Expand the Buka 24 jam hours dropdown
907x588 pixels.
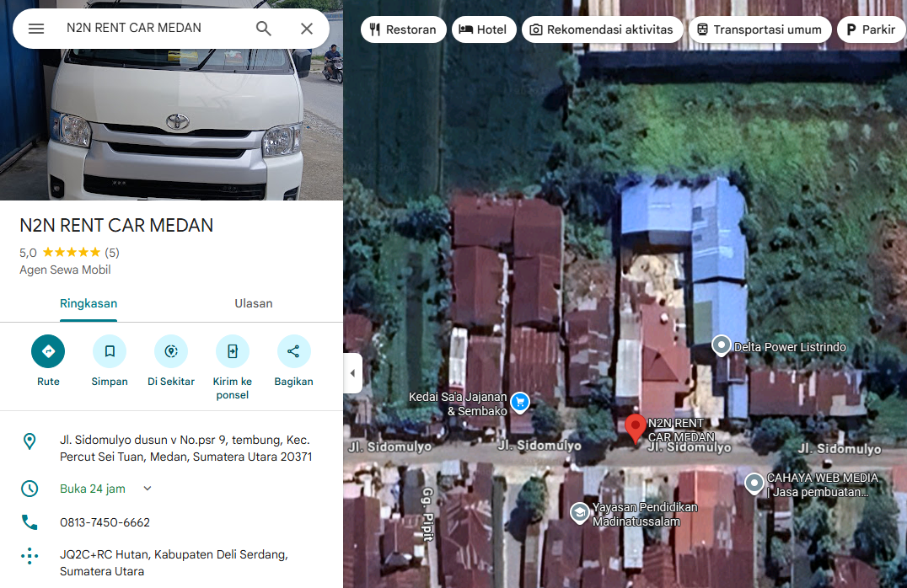pyautogui.click(x=147, y=488)
